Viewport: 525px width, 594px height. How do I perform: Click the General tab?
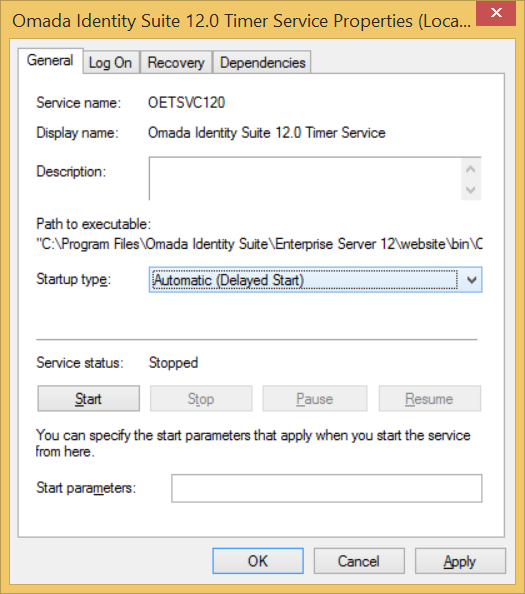(50, 61)
